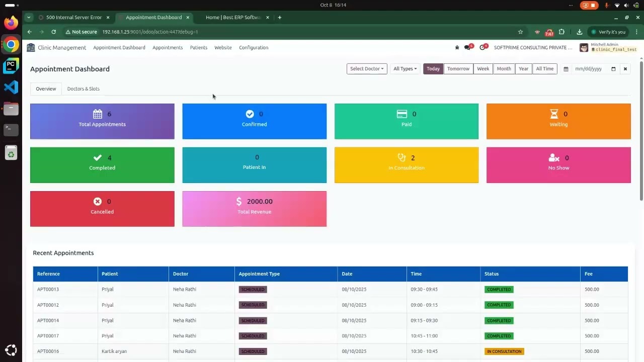
Task: Open the Trash icon in dock
Action: pyautogui.click(x=11, y=152)
